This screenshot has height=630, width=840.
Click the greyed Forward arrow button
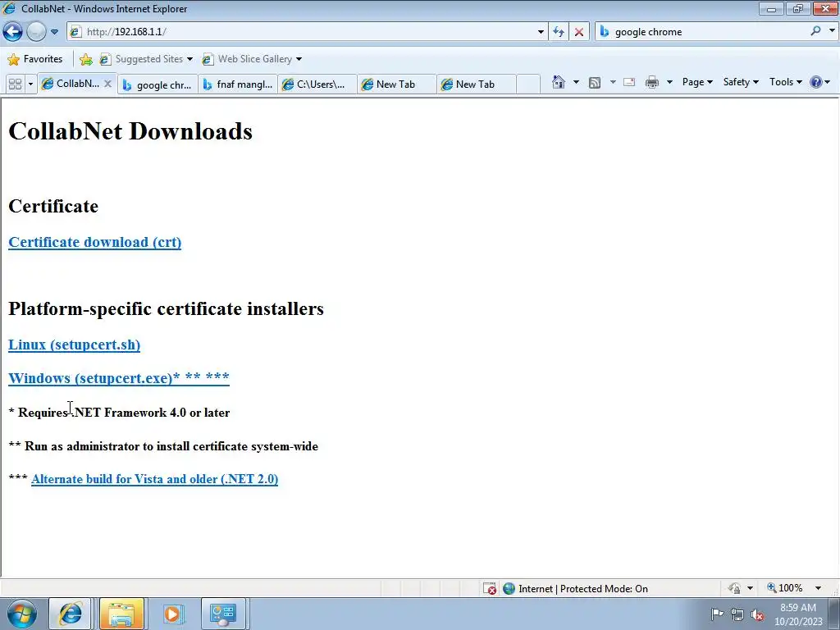(36, 32)
